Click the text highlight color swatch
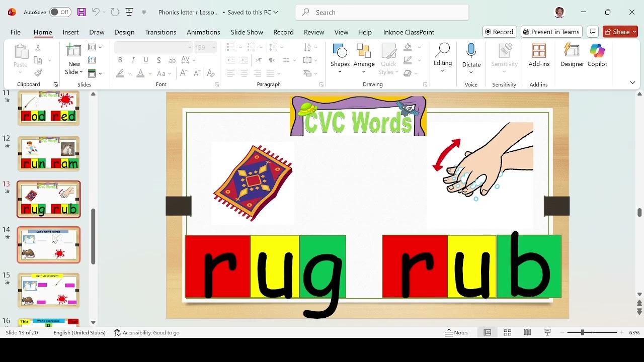The width and height of the screenshot is (644, 362). tap(120, 73)
